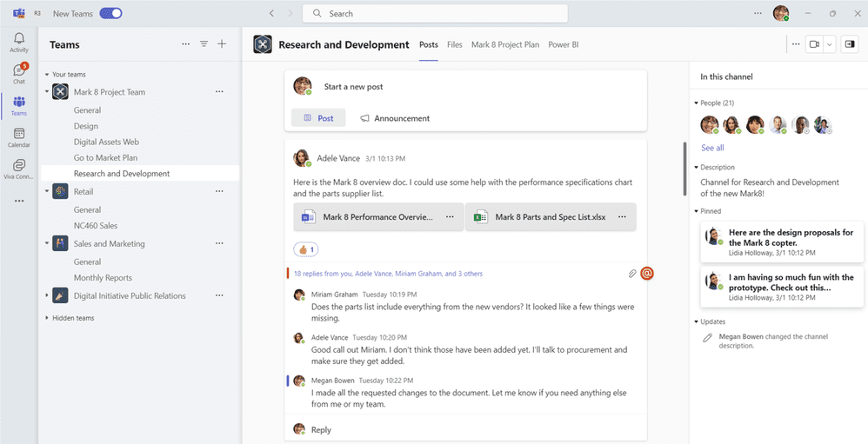Screen dimensions: 868x444
Task: Click the Microsoft Teams logo icon
Action: click(x=19, y=13)
